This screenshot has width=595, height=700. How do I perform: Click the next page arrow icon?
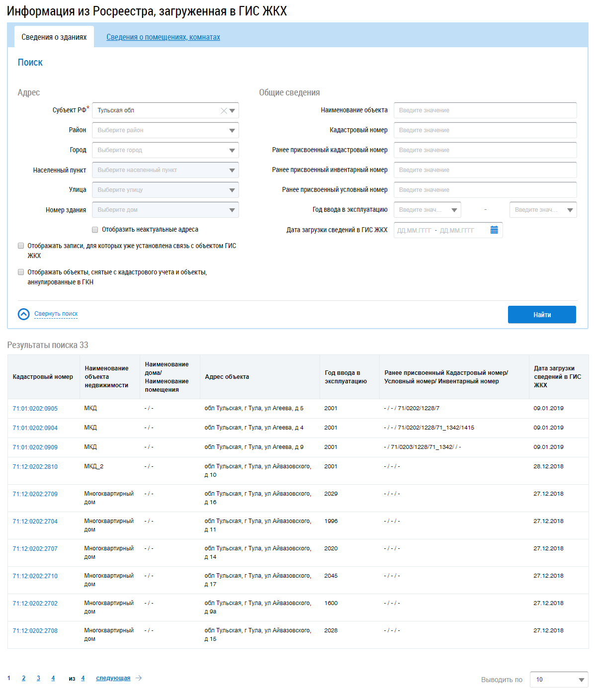click(139, 678)
